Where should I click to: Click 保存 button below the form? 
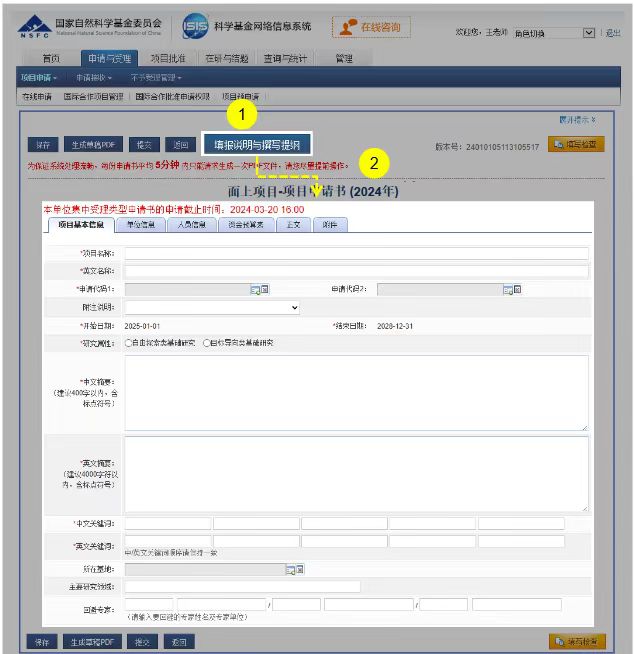(42, 642)
